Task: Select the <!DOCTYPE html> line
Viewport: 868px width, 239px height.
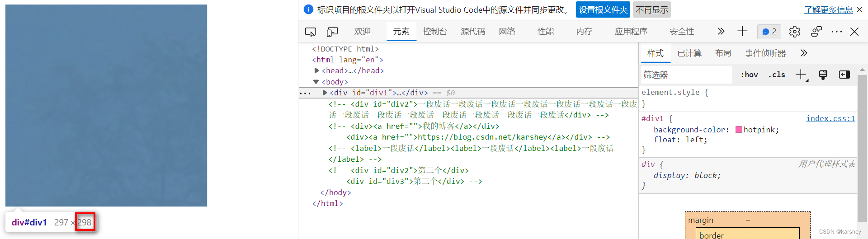Action: pos(345,49)
